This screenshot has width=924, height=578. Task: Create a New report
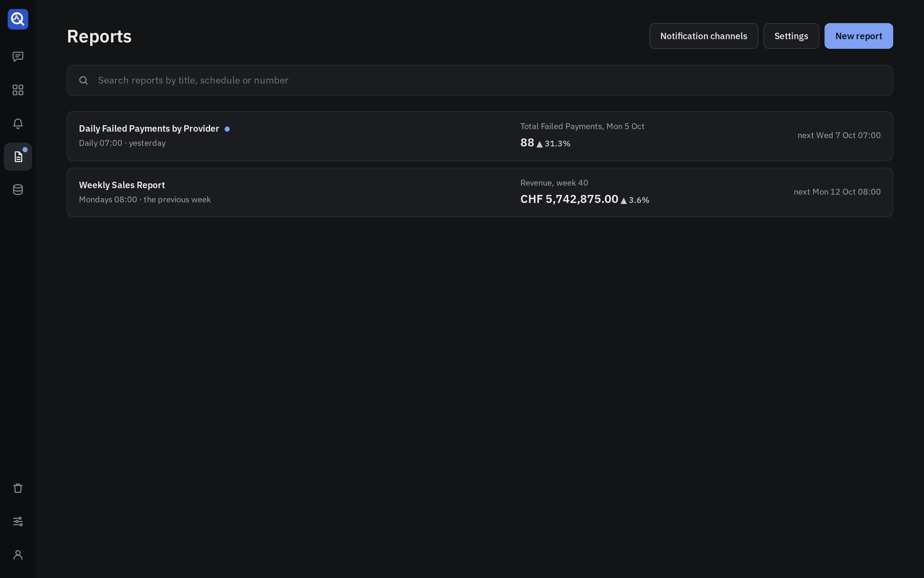[858, 36]
